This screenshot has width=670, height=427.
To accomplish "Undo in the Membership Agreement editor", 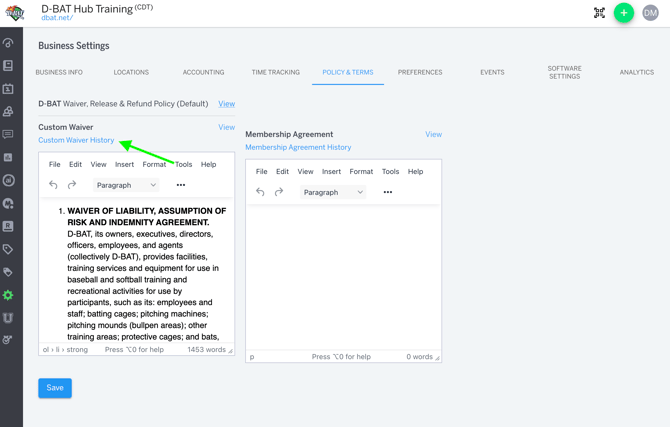I will [260, 192].
